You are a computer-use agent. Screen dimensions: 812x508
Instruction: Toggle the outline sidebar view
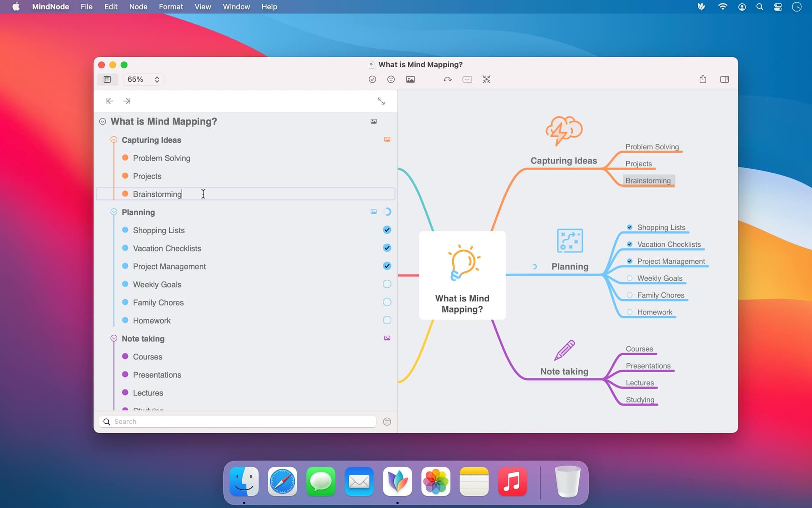tap(107, 79)
